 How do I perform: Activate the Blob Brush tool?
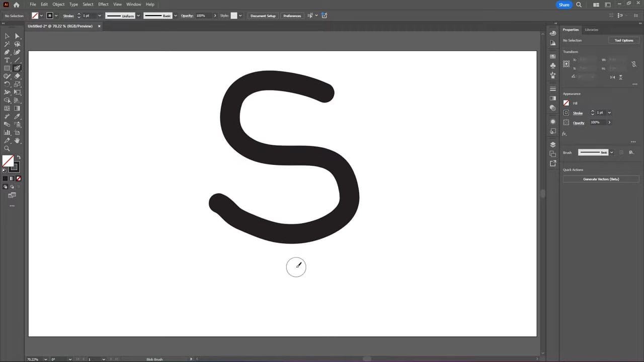[17, 68]
